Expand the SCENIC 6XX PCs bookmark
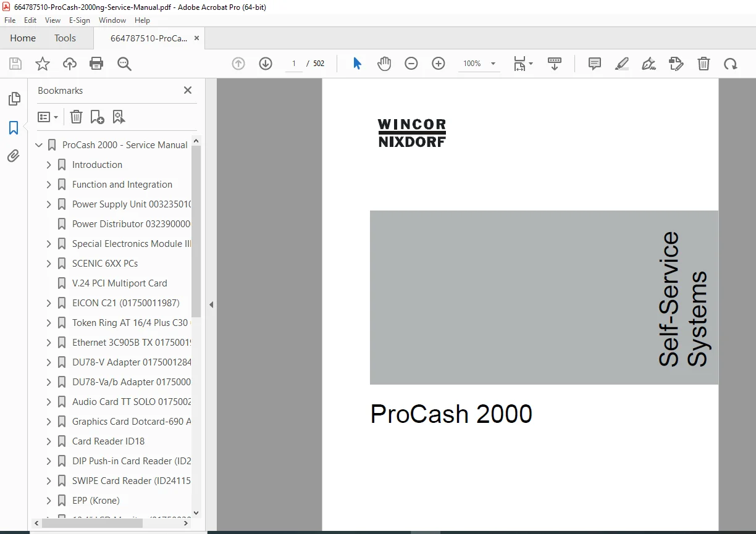Screen dimensions: 756x534 49,264
